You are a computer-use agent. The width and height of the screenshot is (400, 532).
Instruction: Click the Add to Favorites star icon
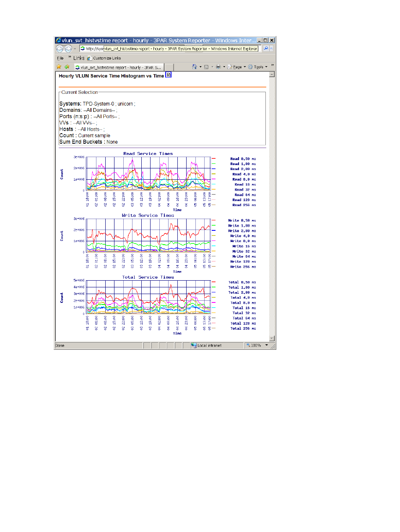pyautogui.click(x=67, y=67)
